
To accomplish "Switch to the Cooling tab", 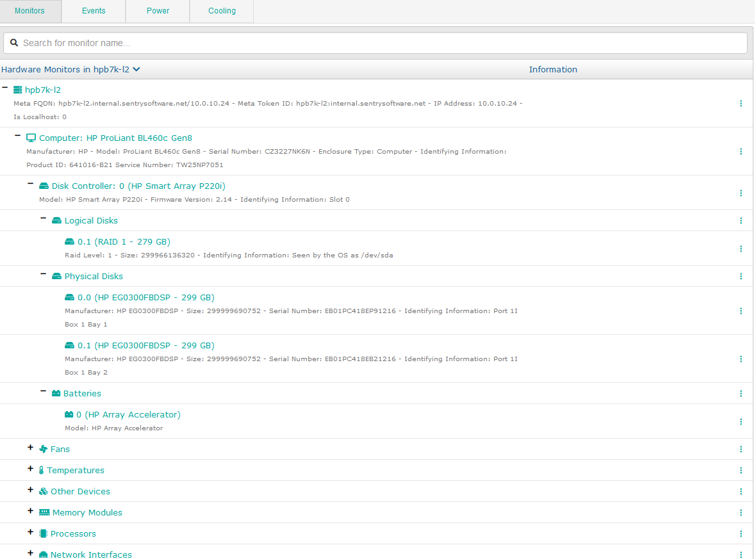I will (x=222, y=11).
